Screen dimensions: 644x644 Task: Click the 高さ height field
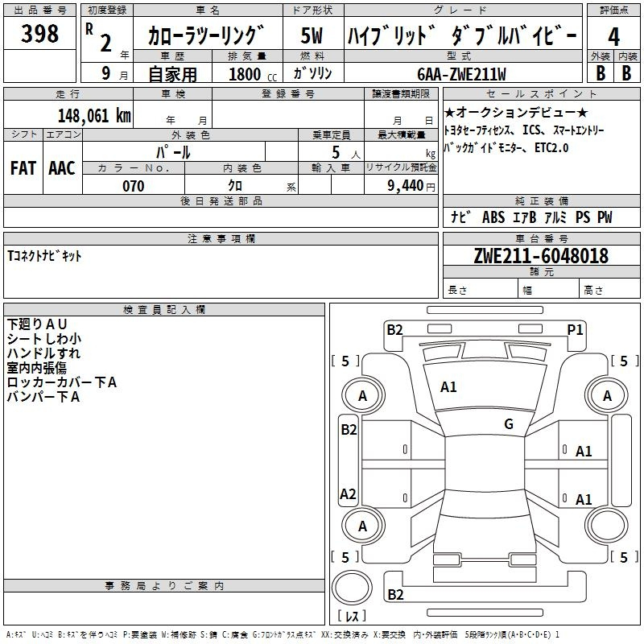click(610, 290)
